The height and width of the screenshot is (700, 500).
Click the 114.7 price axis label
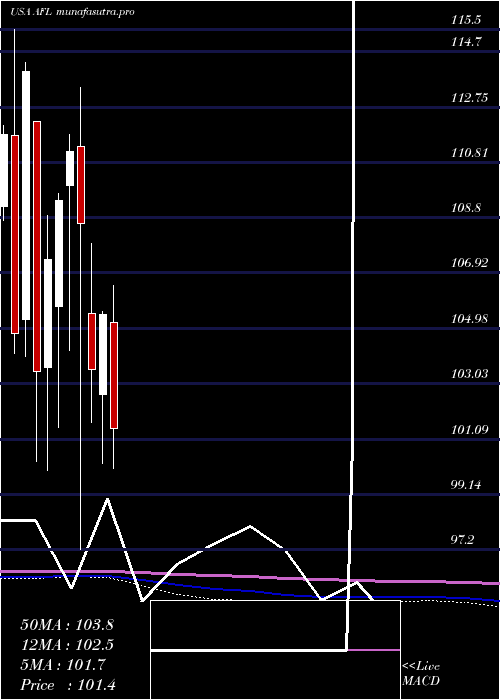pyautogui.click(x=468, y=42)
